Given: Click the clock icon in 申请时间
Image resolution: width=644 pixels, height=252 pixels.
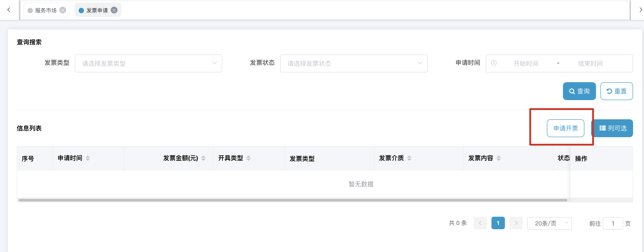Looking at the screenshot, I should 494,63.
